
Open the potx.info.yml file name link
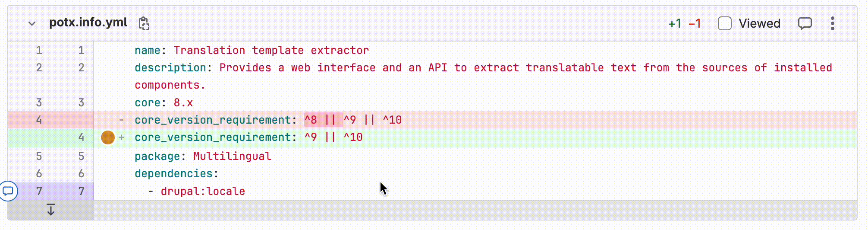click(88, 22)
